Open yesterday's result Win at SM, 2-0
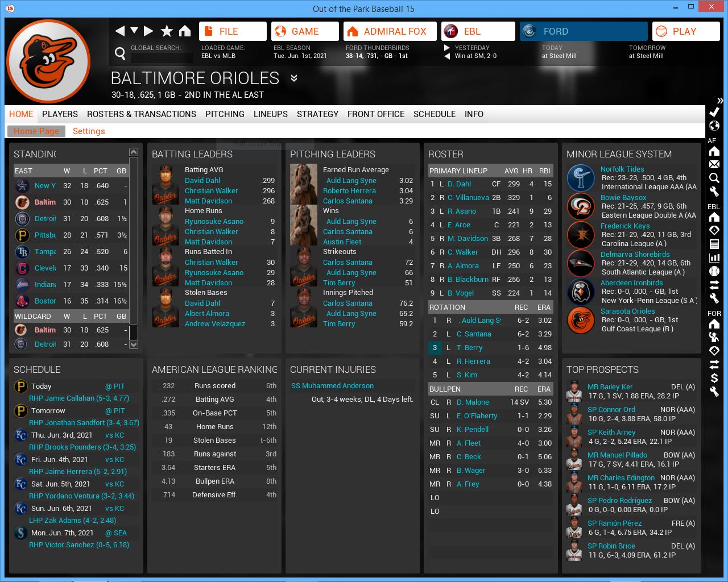Screen dimensions: 728x582 tap(475, 56)
